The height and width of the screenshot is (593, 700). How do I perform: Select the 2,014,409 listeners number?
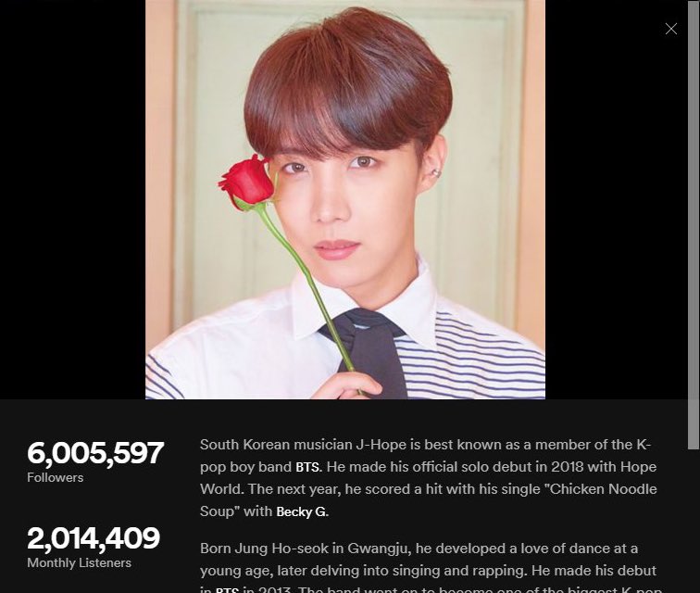(x=94, y=537)
